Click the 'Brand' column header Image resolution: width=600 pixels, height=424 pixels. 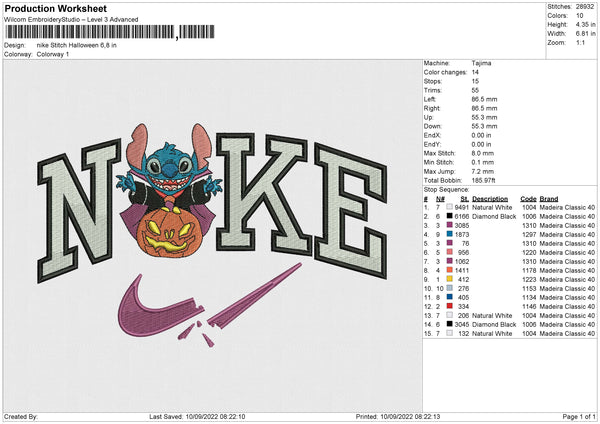[x=549, y=199]
